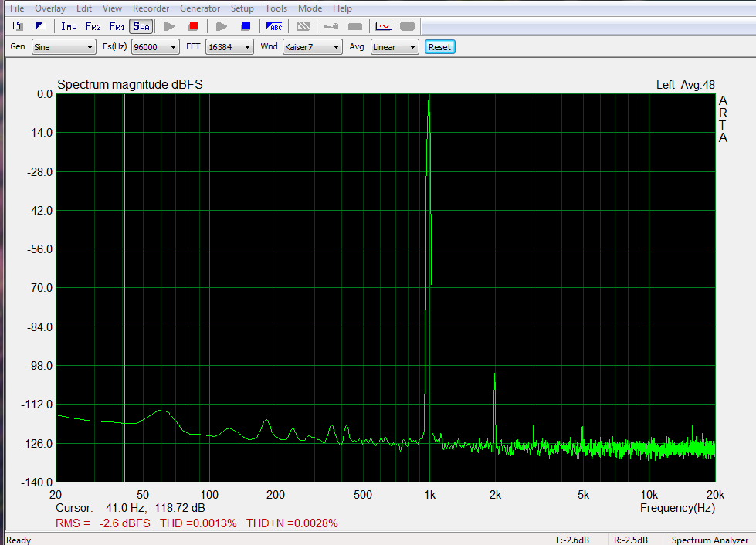Click the 'Ready' status bar text
The width and height of the screenshot is (756, 545).
coord(19,540)
